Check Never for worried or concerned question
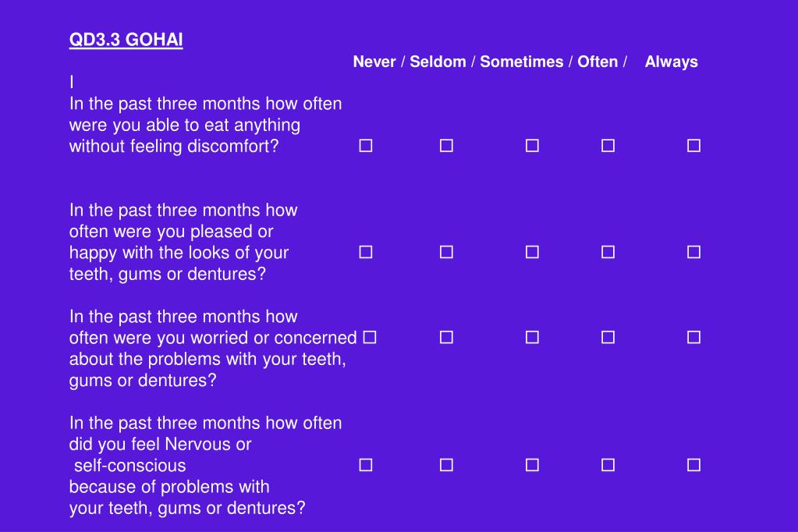This screenshot has width=798, height=532. pos(370,337)
